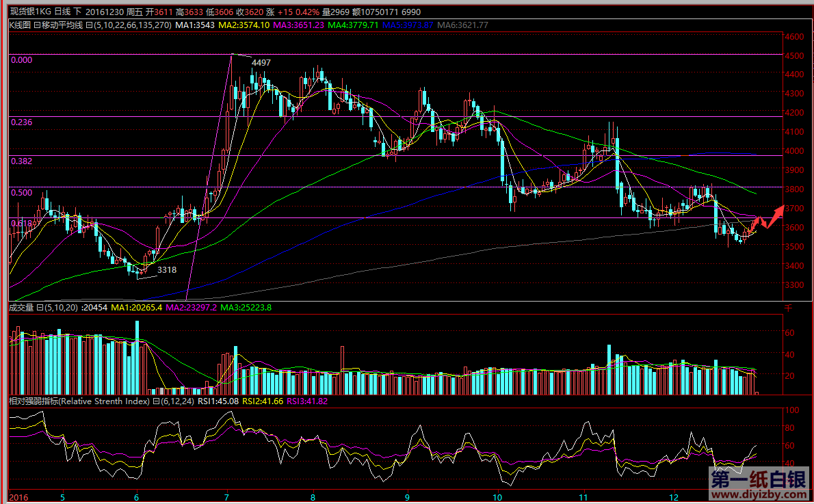Collapse the K线图 moving average parameters box
Image resolution: width=814 pixels, height=504 pixels.
[89, 25]
